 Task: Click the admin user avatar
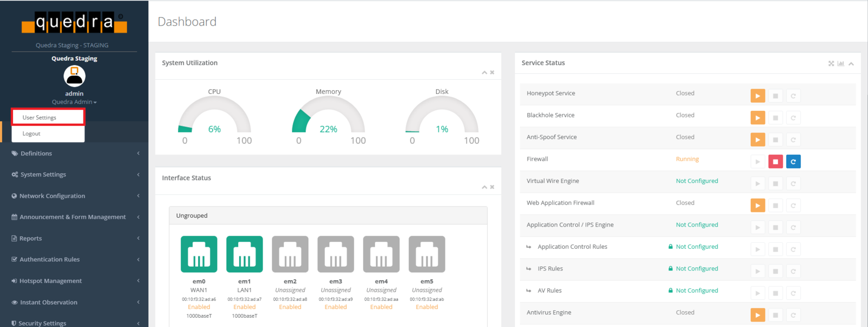click(x=74, y=77)
